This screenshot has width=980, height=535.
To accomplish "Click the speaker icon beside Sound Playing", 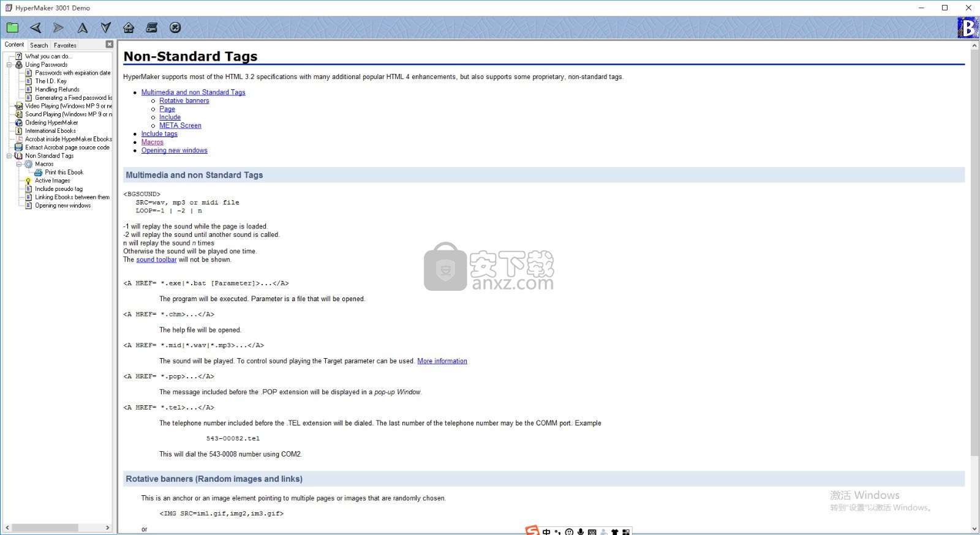I will click(19, 114).
